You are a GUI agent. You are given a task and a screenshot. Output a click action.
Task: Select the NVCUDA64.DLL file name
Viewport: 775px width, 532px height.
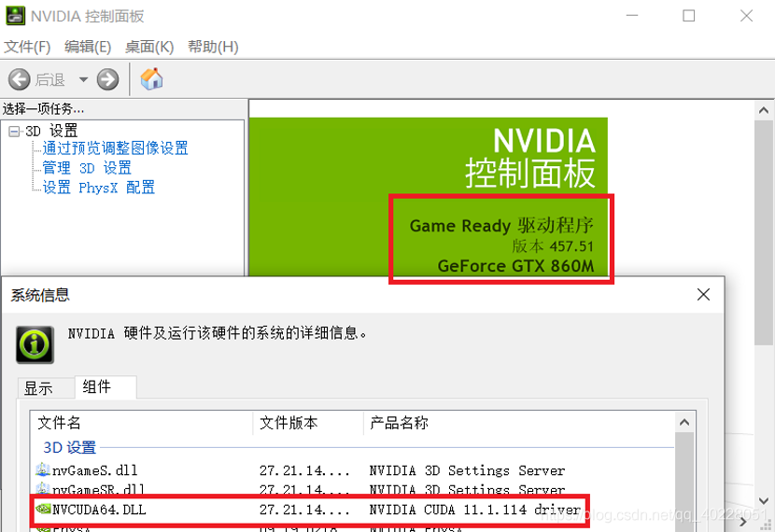(99, 510)
